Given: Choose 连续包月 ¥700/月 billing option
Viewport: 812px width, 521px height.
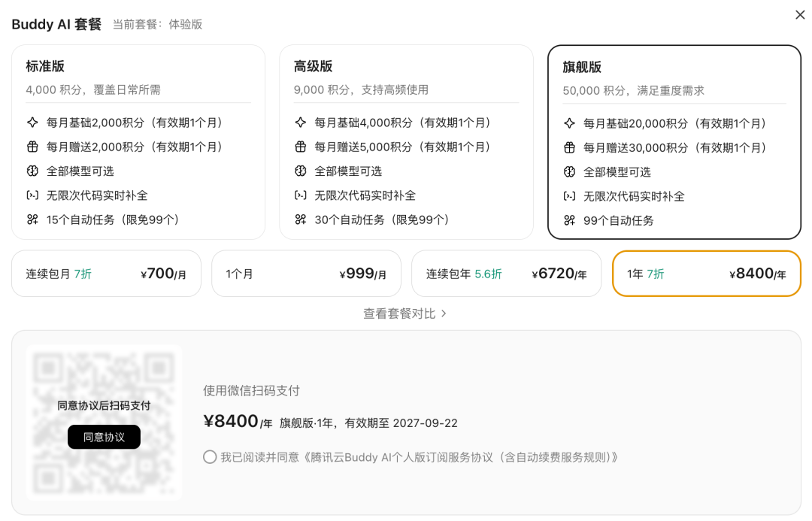Looking at the screenshot, I should coord(106,274).
